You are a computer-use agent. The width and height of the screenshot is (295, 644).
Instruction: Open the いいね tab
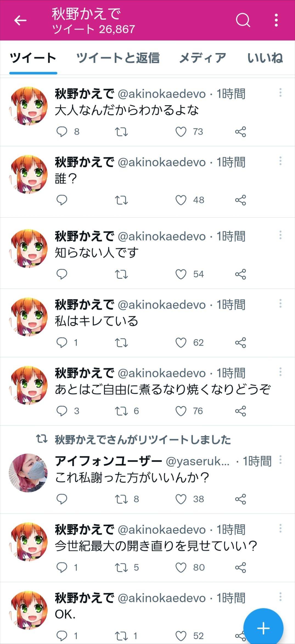[x=265, y=58]
